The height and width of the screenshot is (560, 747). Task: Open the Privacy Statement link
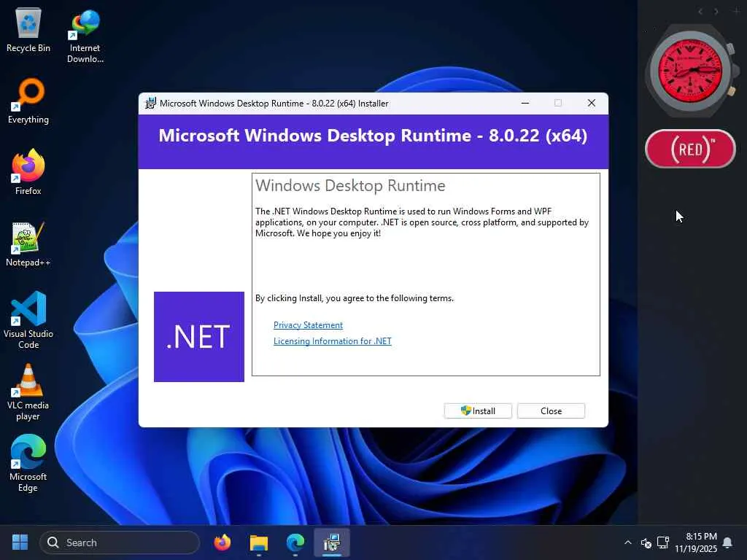[308, 324]
